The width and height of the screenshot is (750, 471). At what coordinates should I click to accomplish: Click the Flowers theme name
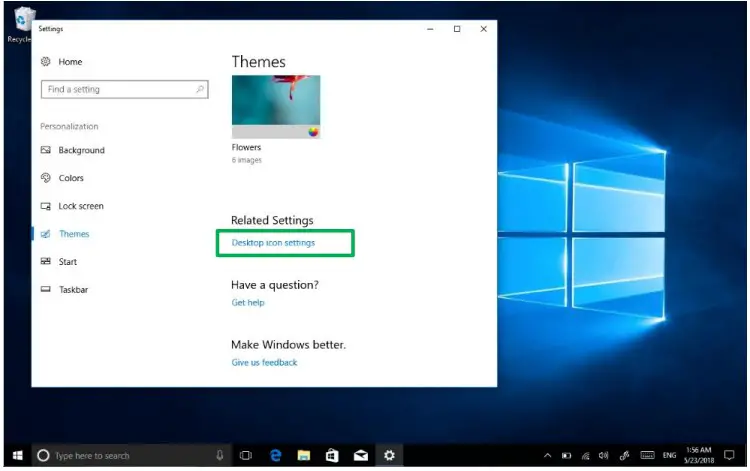click(246, 147)
